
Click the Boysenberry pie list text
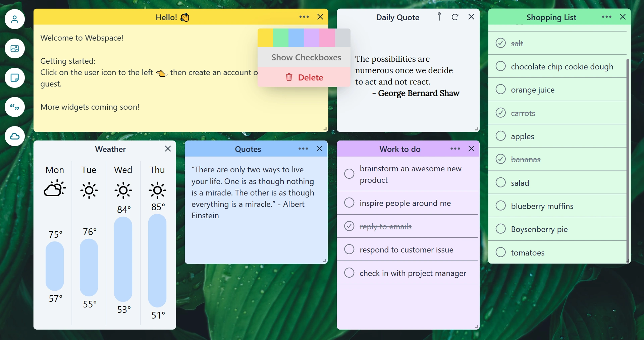point(539,229)
